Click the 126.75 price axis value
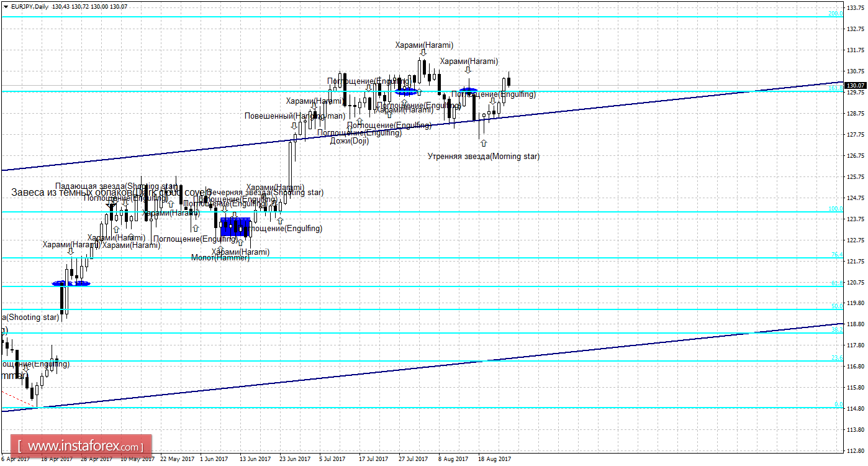The width and height of the screenshot is (868, 466). coord(856,156)
